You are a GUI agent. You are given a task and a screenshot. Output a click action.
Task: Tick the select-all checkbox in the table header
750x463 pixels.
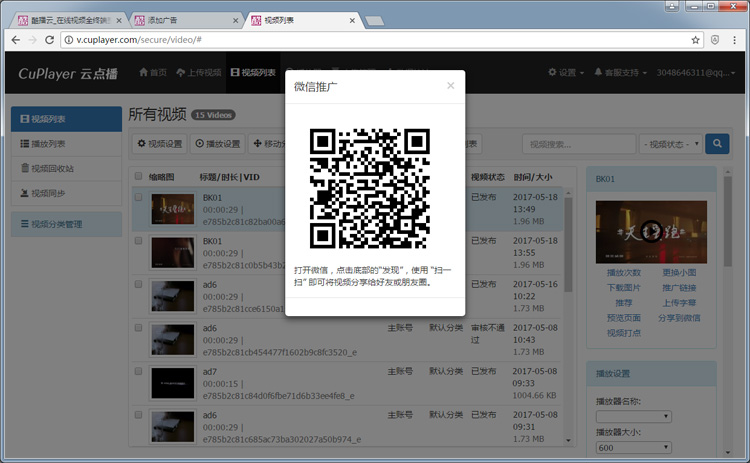click(x=139, y=177)
